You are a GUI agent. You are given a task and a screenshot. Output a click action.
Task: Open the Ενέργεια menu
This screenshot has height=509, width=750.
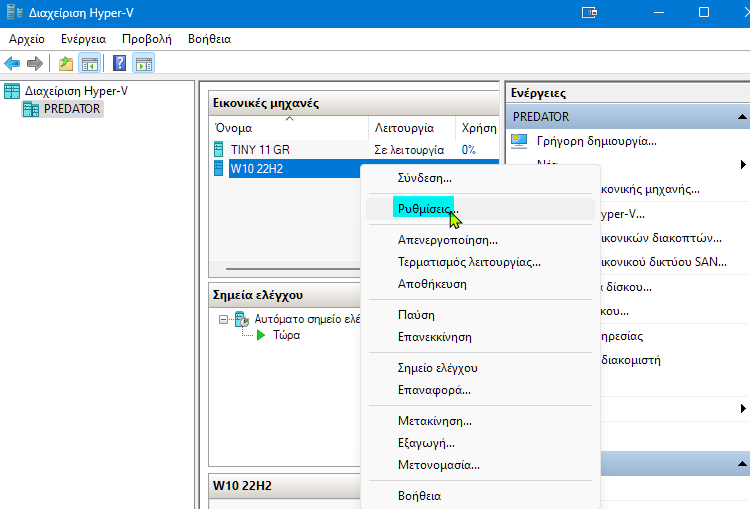(84, 39)
